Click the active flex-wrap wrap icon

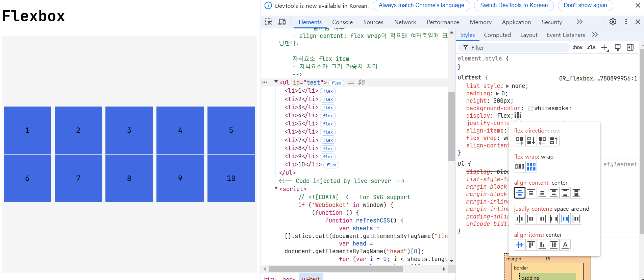[531, 166]
